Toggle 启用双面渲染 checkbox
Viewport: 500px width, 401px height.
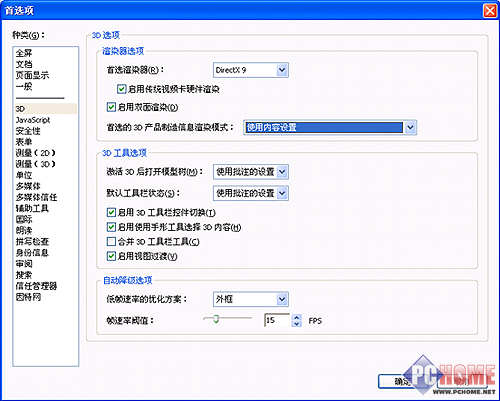[x=111, y=107]
